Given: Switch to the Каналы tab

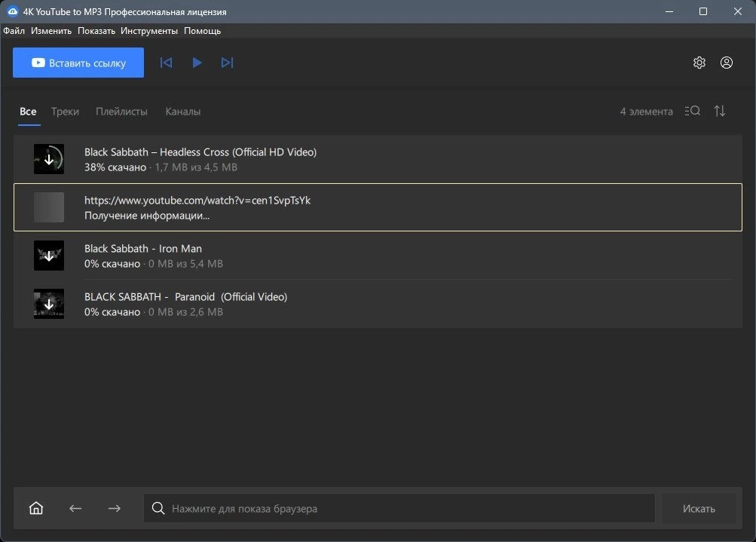Looking at the screenshot, I should (182, 112).
